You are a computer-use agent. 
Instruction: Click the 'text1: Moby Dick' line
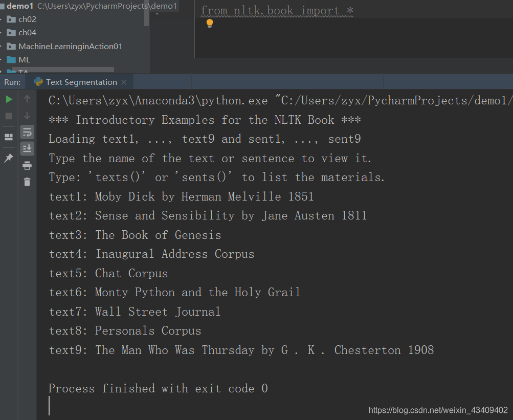click(x=181, y=196)
